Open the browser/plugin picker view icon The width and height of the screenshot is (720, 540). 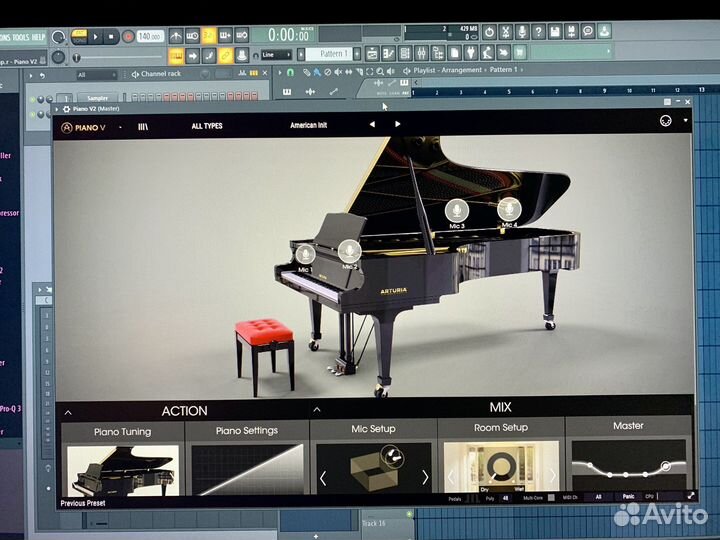click(438, 53)
